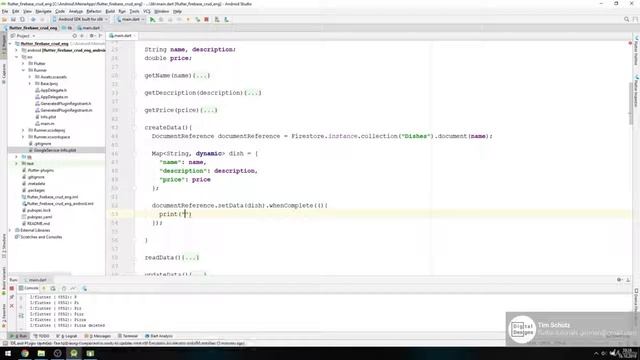Click the Debug bug icon in toolbar
640x360 pixels.
coord(161,19)
